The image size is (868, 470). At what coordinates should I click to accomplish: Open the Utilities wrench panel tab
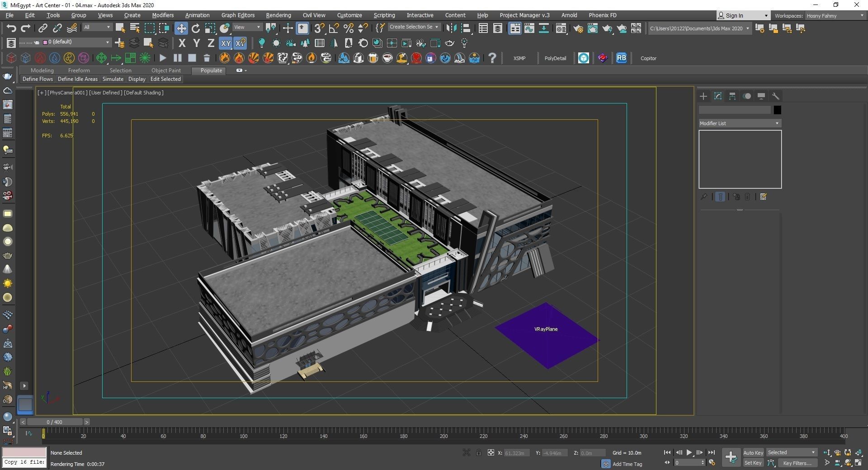pyautogui.click(x=776, y=96)
